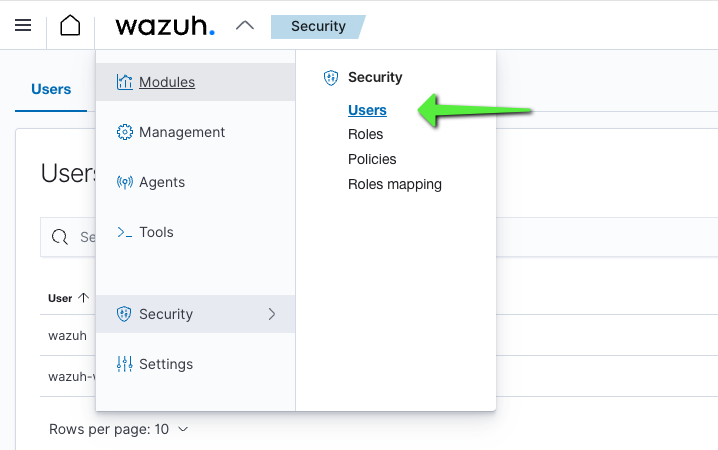Click the Settings sliders icon
Screen dimensions: 718x450
(125, 364)
